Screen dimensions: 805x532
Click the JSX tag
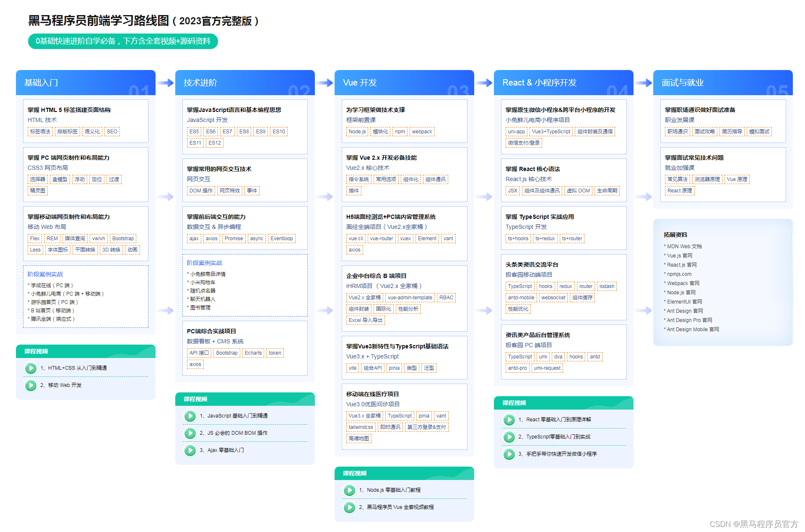click(x=513, y=191)
